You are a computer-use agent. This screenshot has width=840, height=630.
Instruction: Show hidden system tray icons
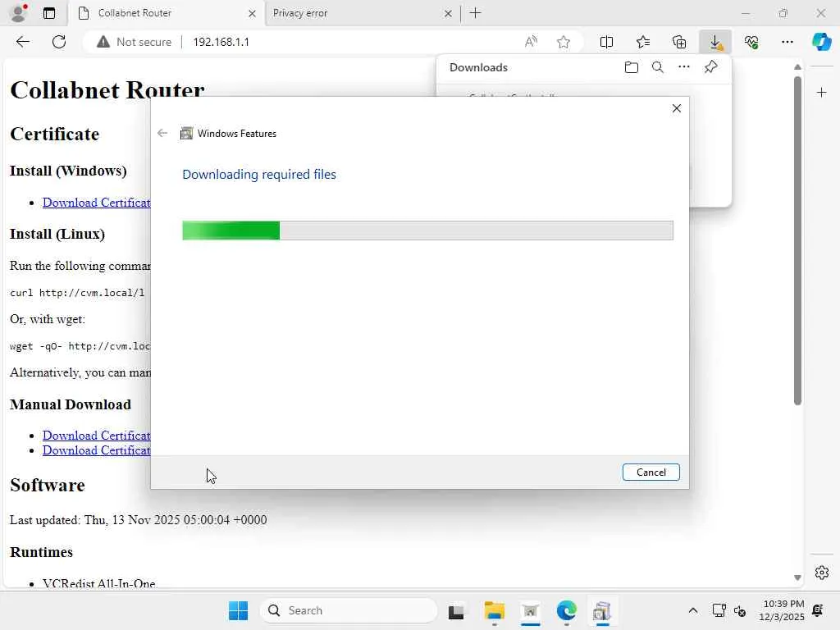pos(692,610)
